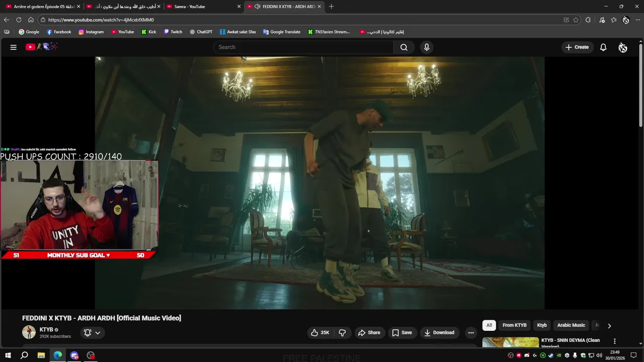Select the From KTYB filter chip
This screenshot has width=644, height=362.
[514, 325]
